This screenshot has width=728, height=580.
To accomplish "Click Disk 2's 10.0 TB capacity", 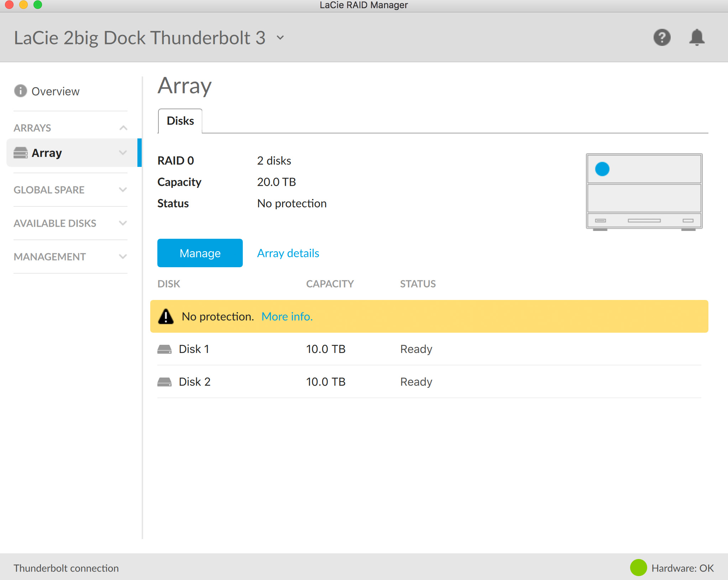I will 326,382.
